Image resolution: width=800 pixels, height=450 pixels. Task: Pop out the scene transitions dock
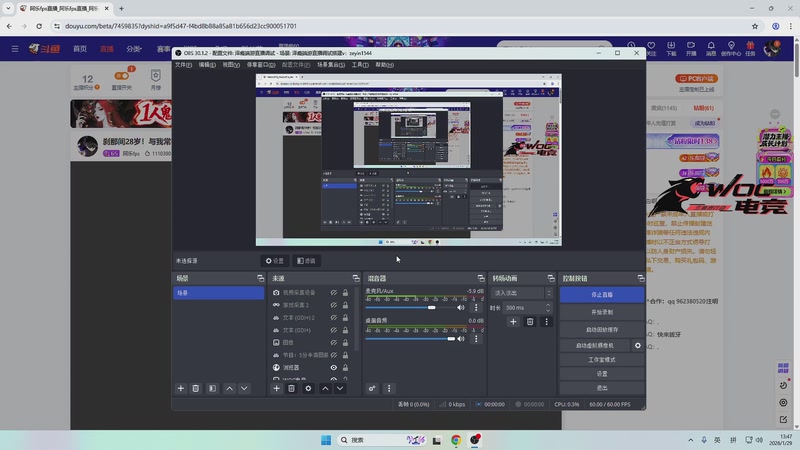point(551,278)
